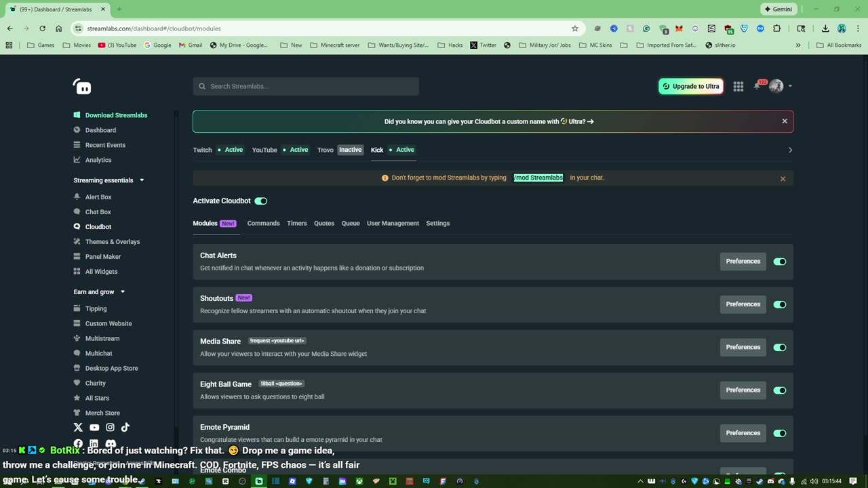The height and width of the screenshot is (488, 868).
Task: Close the Ultra banner
Action: click(x=785, y=121)
